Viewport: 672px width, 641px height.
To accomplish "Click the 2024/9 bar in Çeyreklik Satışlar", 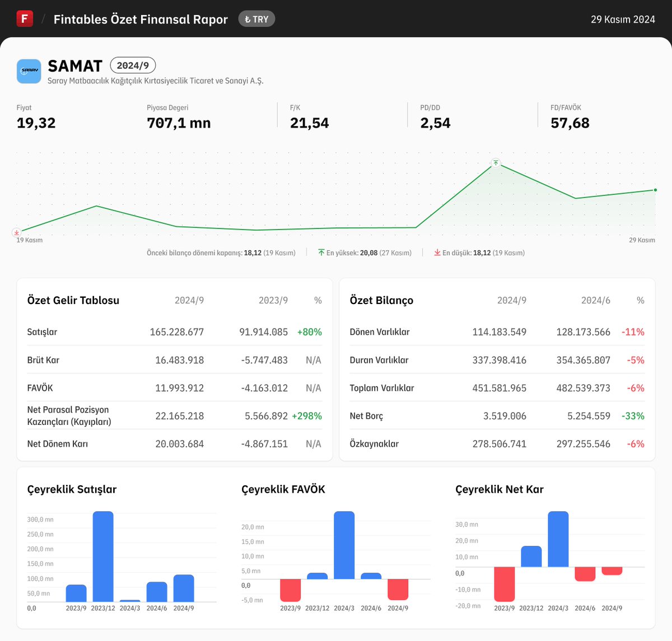I will pyautogui.click(x=184, y=588).
